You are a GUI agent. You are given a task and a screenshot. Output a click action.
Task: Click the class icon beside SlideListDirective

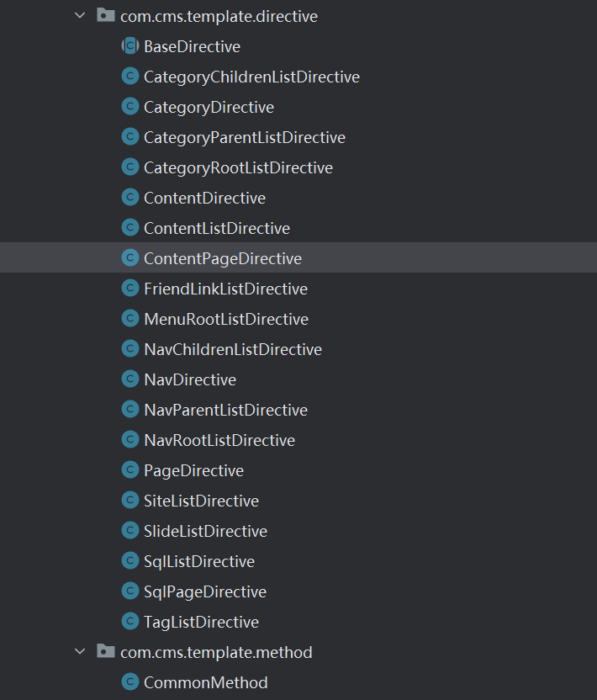tap(130, 530)
